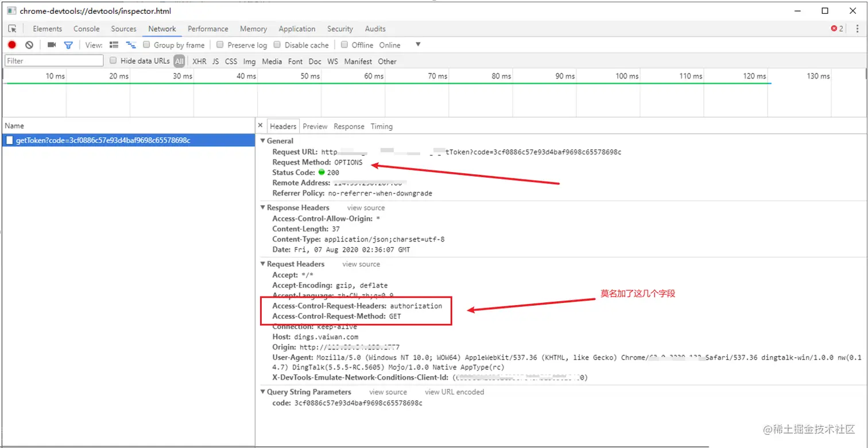Open the red error count indicator
This screenshot has width=868, height=448.
[837, 29]
